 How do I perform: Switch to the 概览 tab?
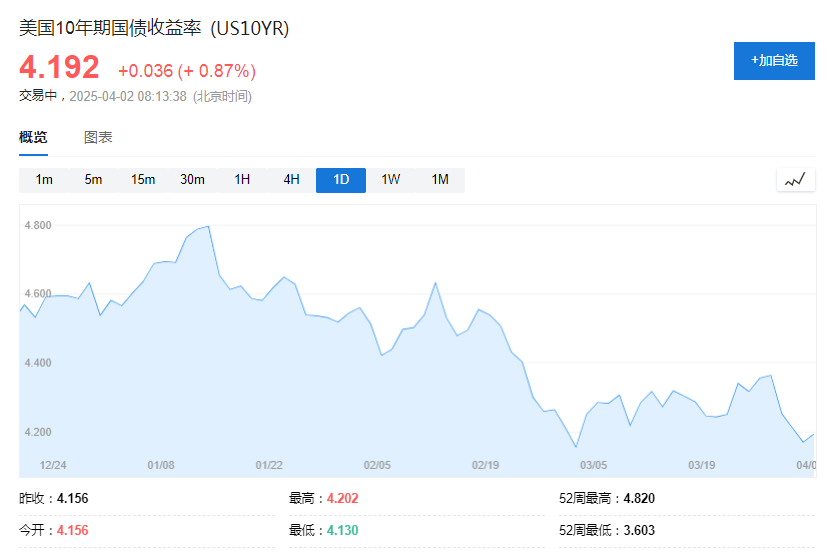33,138
